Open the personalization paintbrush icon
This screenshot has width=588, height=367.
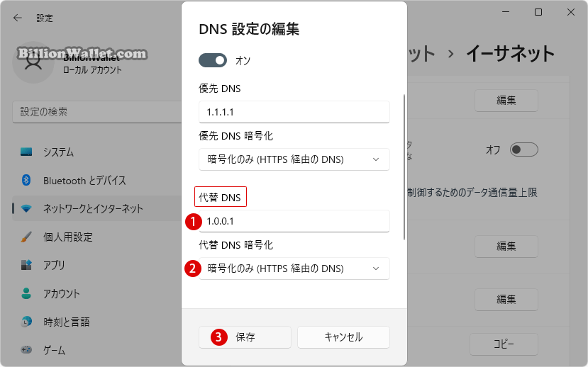tap(26, 237)
